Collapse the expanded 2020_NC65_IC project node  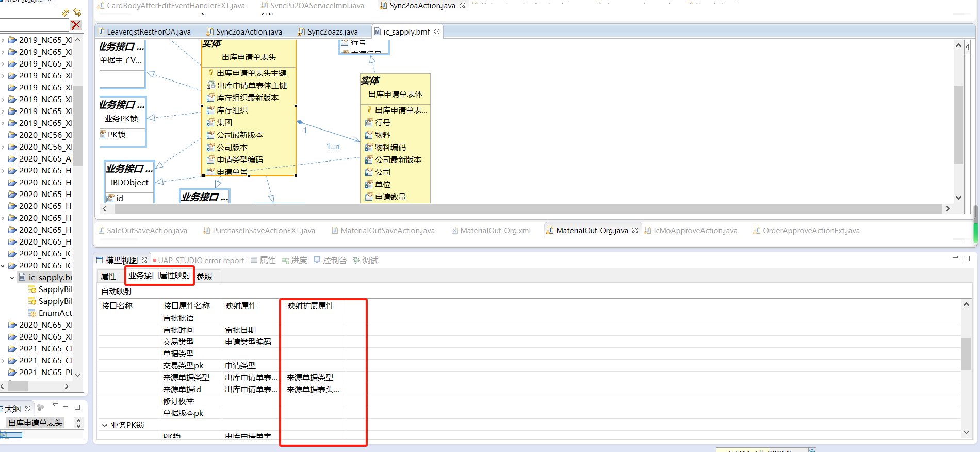3,265
